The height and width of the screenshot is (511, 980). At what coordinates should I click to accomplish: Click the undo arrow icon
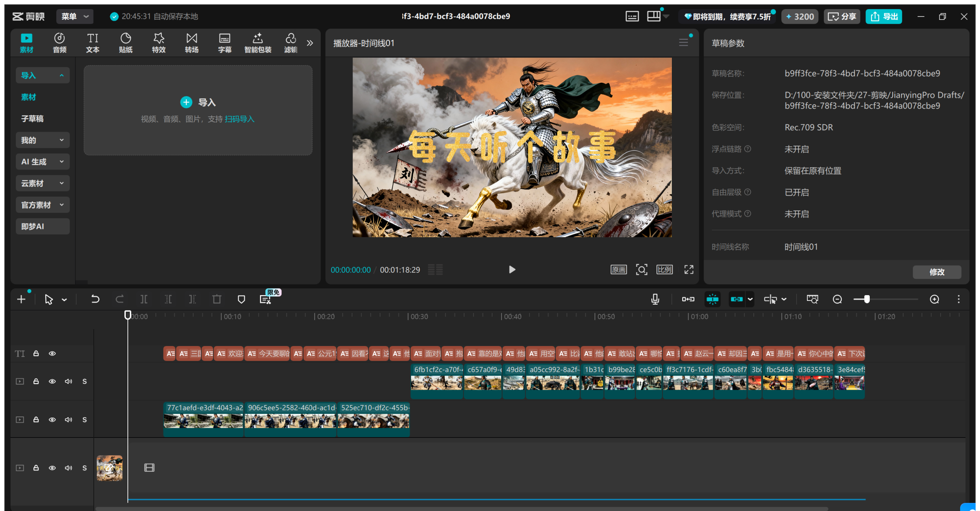click(95, 299)
